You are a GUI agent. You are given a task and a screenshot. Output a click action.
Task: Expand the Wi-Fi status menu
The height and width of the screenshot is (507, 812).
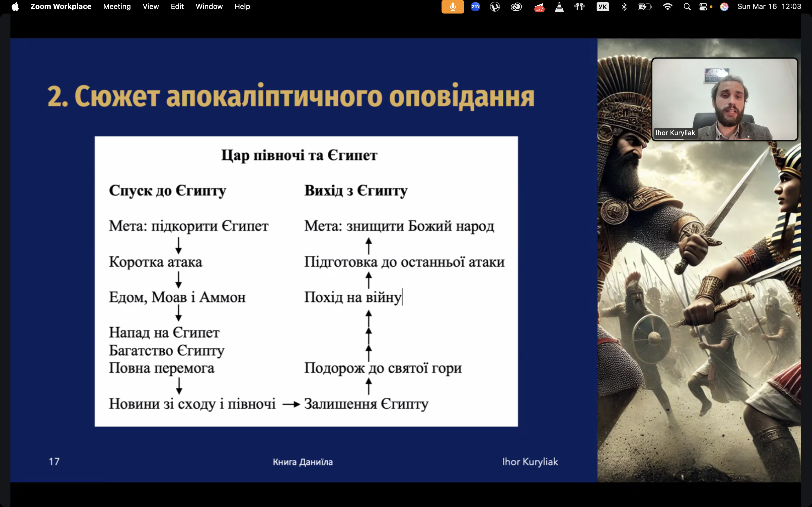[668, 7]
